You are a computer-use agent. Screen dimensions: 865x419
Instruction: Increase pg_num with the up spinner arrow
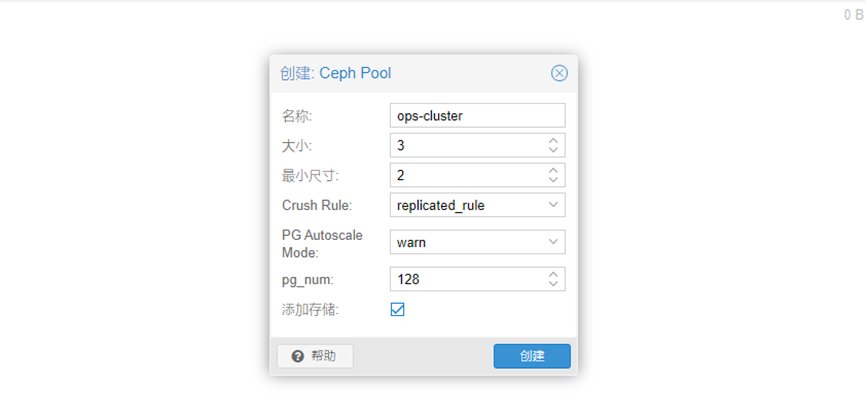553,275
